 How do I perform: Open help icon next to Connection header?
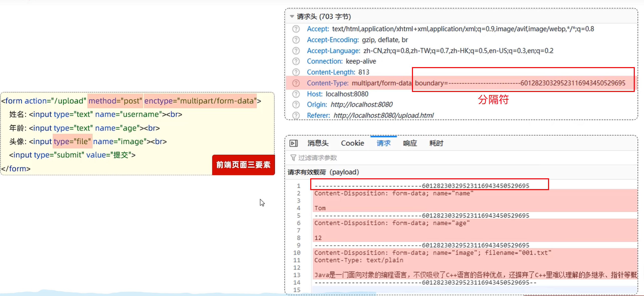point(296,61)
